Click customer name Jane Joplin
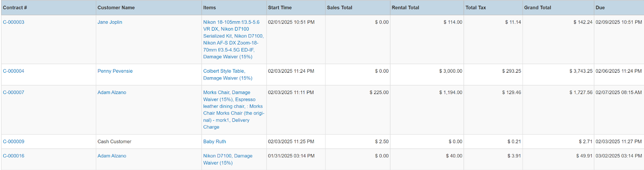Viewport: 644px width, 170px height. pyautogui.click(x=110, y=22)
